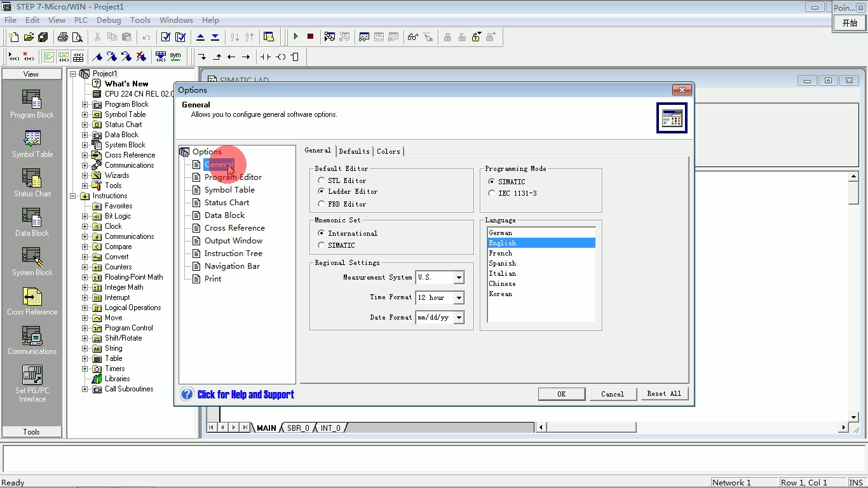
Task: Expand the Wizards tree node
Action: click(x=85, y=175)
